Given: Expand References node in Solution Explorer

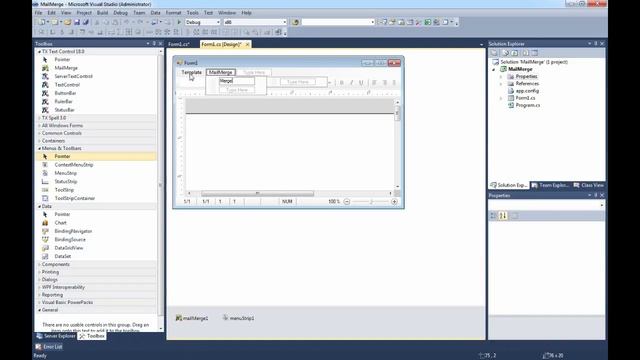Looking at the screenshot, I should [x=501, y=84].
